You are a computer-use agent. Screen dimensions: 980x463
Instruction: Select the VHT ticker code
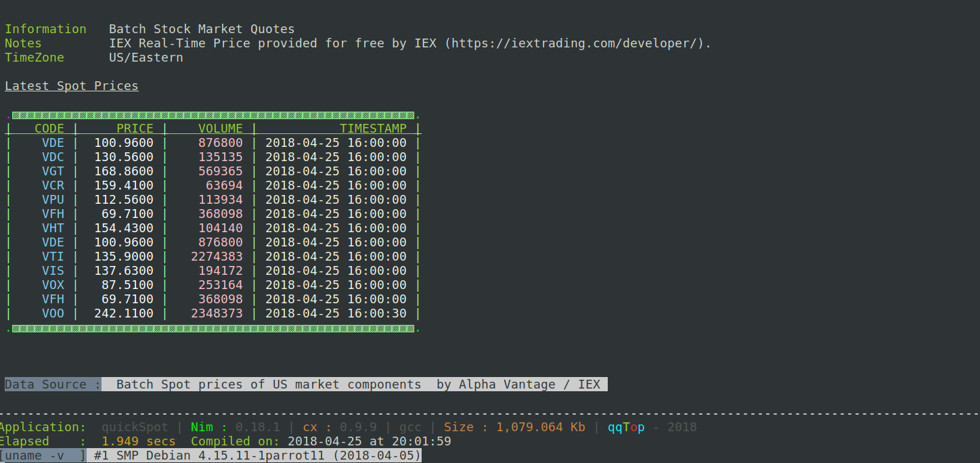coord(53,228)
